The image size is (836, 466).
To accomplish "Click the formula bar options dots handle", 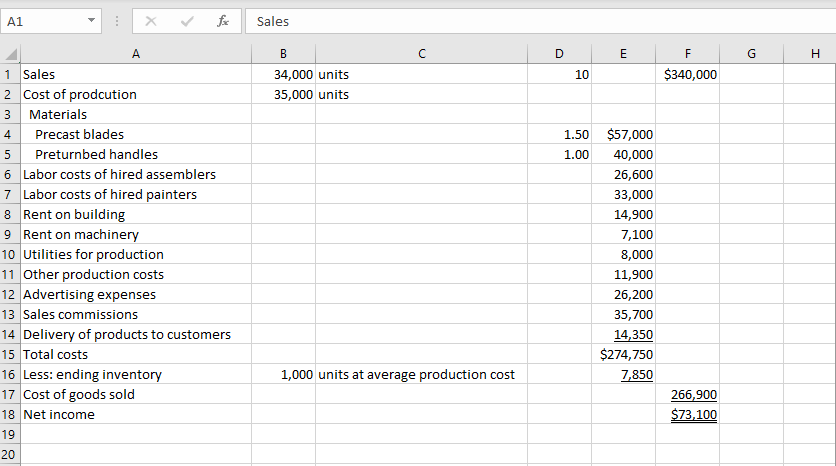I will pyautogui.click(x=117, y=21).
